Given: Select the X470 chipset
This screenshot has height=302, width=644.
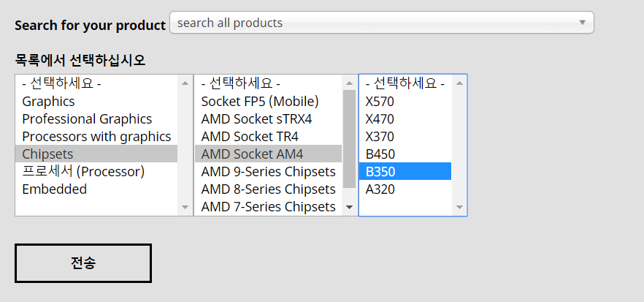Looking at the screenshot, I should click(x=405, y=119).
